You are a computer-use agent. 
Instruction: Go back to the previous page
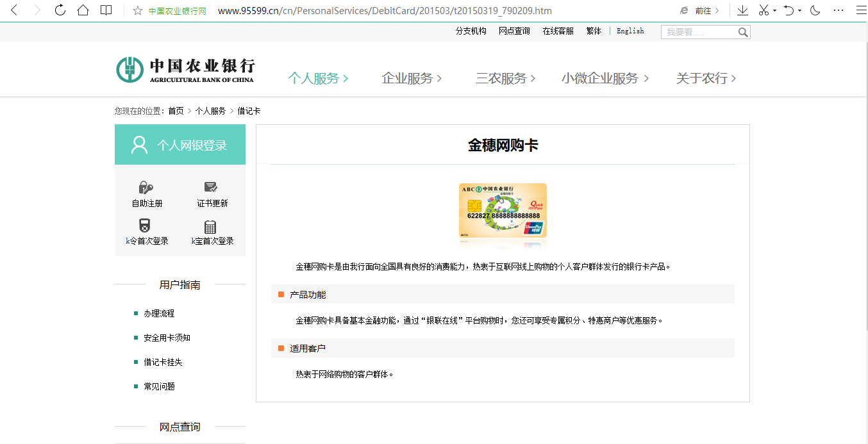click(14, 10)
